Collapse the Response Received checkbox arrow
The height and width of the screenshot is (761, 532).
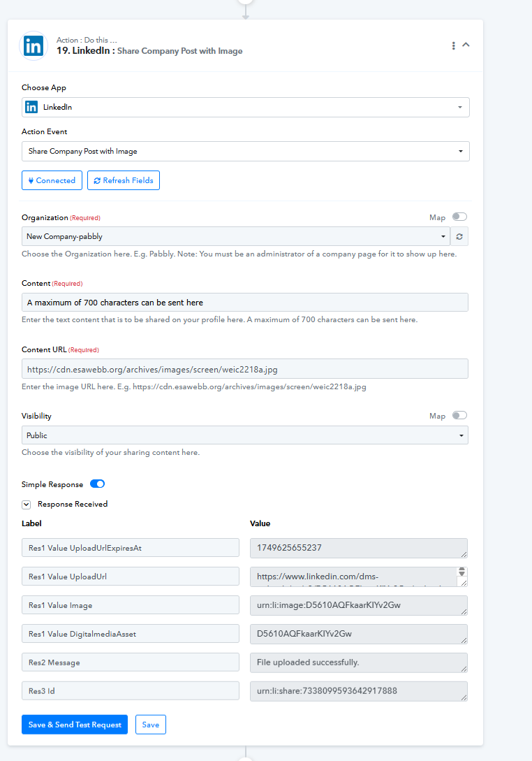coord(27,505)
